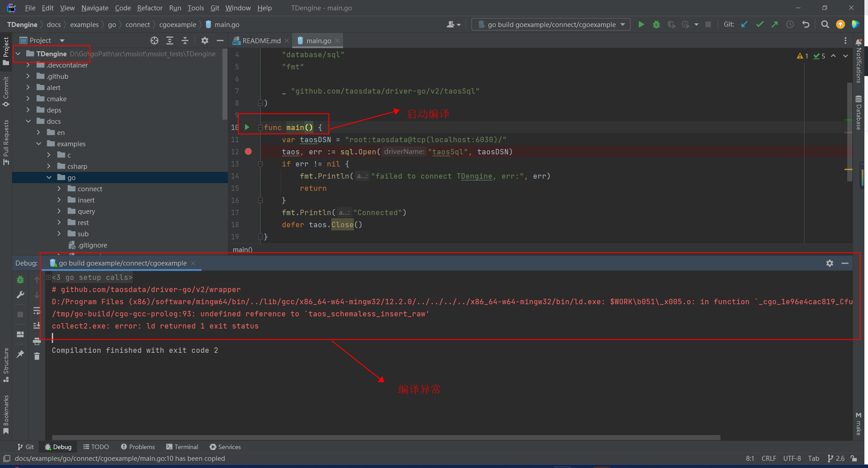
Task: Click UTF-8 encoding in status bar
Action: 792,459
